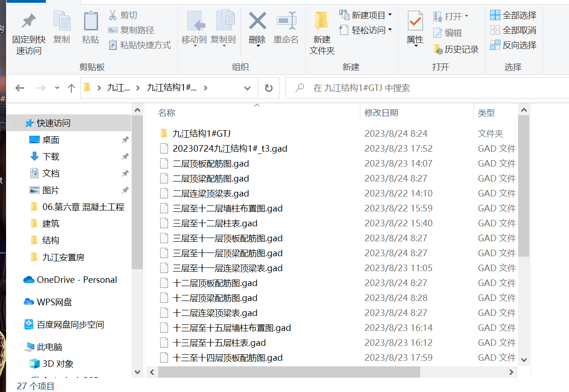Select 百度网盘同步空间 in the navigation pane
The image size is (569, 392).
(x=70, y=325)
